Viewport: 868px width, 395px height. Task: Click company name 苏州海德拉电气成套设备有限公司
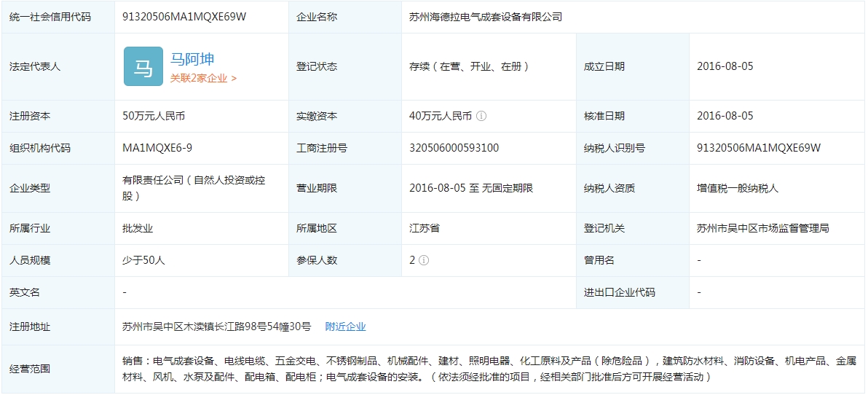click(x=486, y=17)
